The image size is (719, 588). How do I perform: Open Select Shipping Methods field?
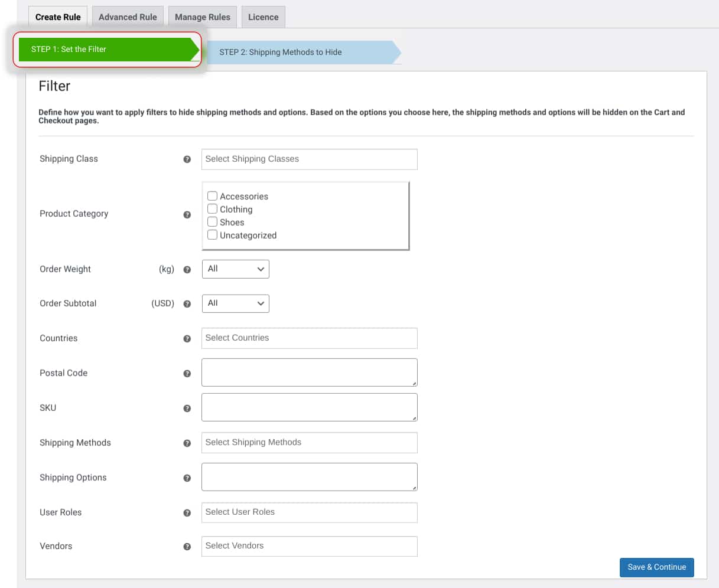tap(310, 443)
